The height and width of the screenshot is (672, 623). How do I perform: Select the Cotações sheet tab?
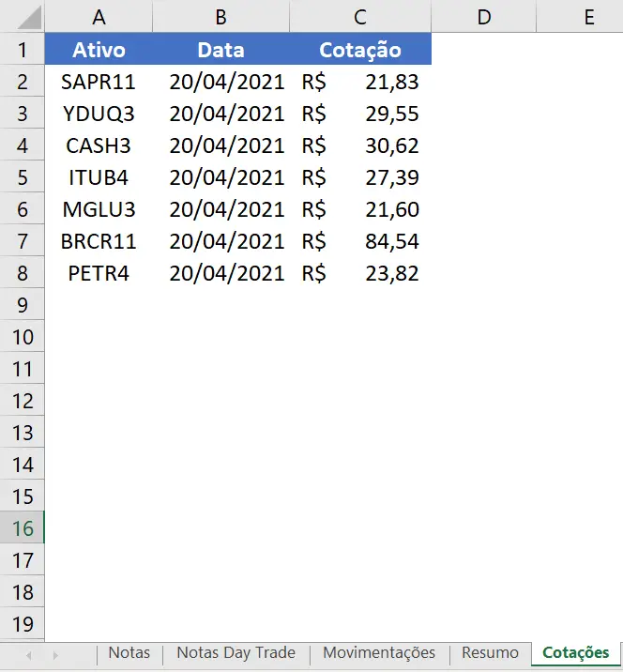pyautogui.click(x=575, y=652)
